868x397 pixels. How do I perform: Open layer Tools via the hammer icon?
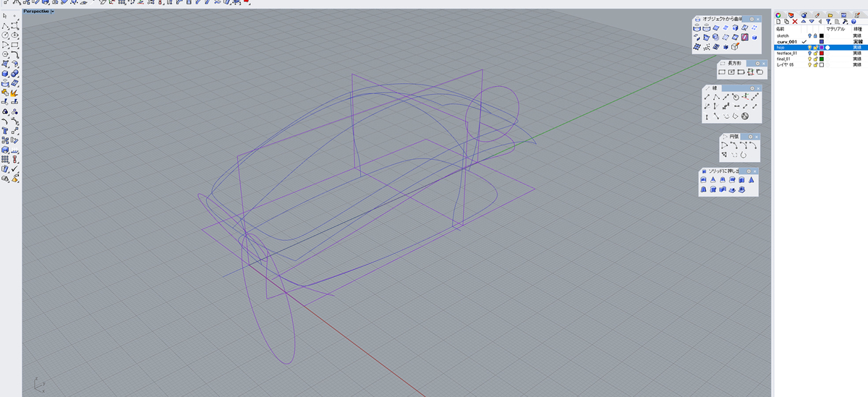point(845,22)
